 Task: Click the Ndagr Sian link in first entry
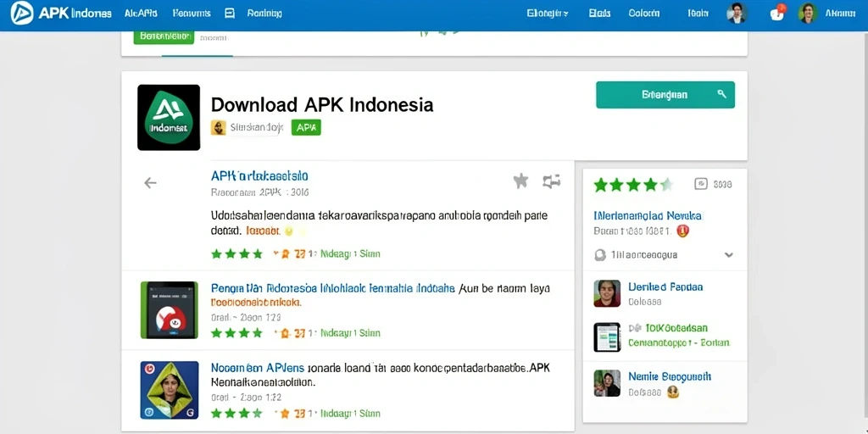pos(350,254)
